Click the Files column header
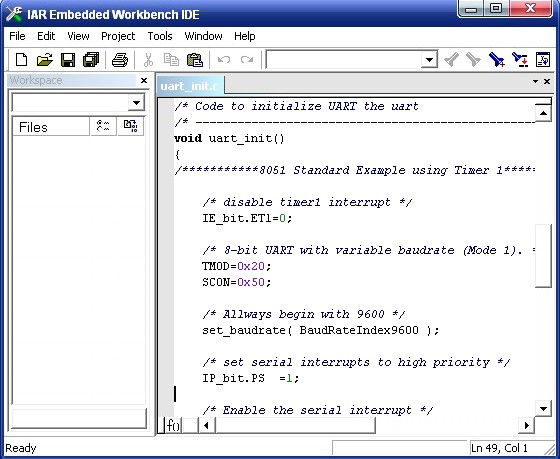Image resolution: width=560 pixels, height=459 pixels. pyautogui.click(x=51, y=127)
